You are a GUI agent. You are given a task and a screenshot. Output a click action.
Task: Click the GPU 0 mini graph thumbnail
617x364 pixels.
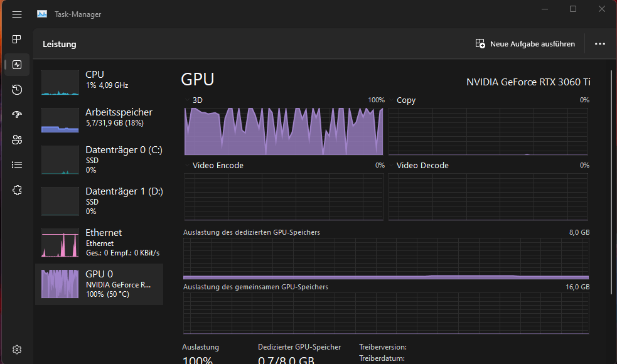pyautogui.click(x=60, y=284)
